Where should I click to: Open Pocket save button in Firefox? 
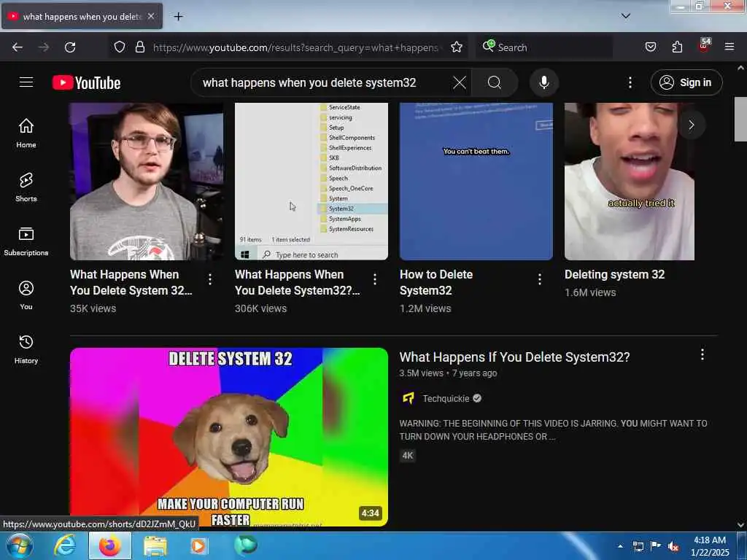650,47
